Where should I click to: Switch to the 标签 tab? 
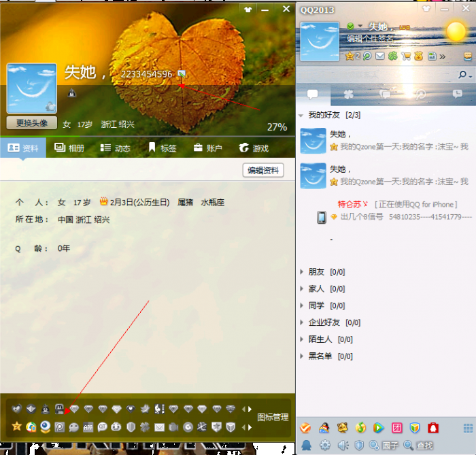(163, 148)
